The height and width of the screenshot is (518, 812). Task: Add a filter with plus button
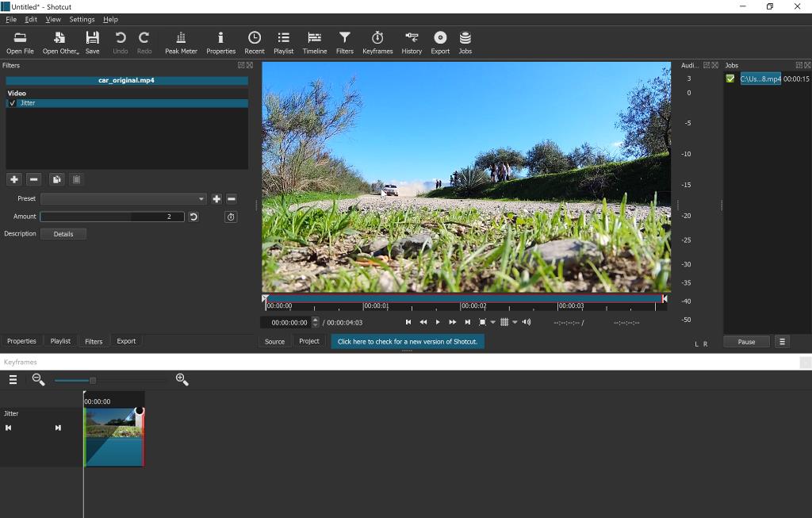(14, 180)
